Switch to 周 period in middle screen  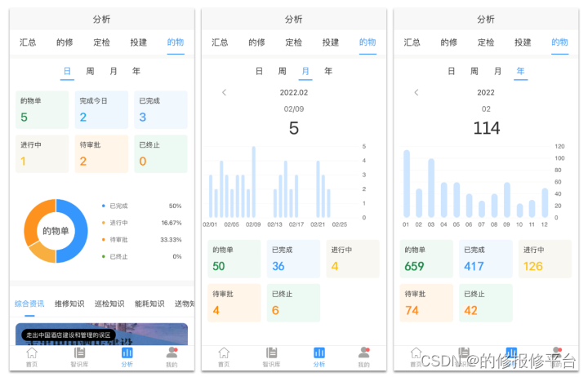[x=283, y=71]
